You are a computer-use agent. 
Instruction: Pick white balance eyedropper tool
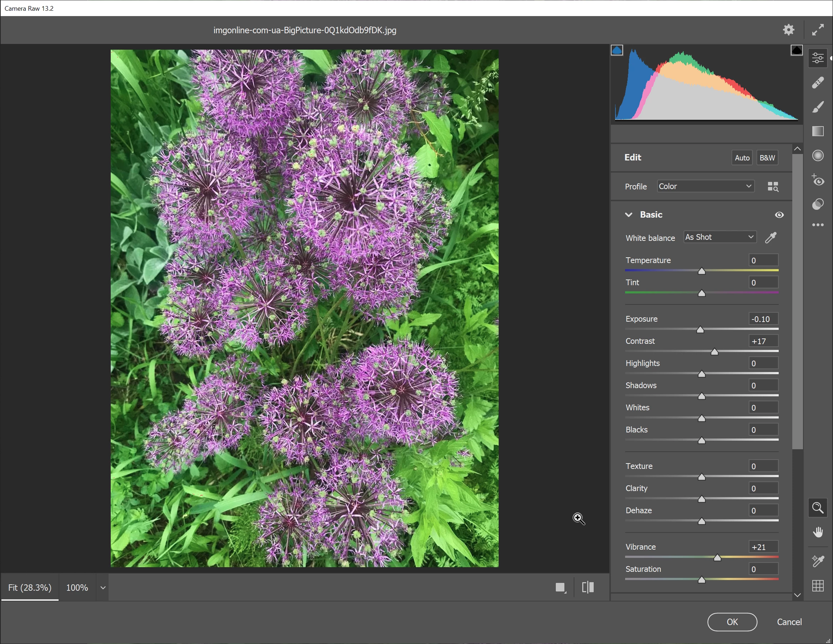click(x=771, y=237)
